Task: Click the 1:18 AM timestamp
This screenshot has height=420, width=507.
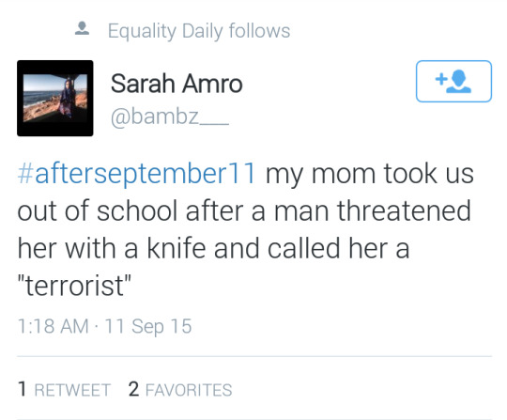Action: [53, 326]
